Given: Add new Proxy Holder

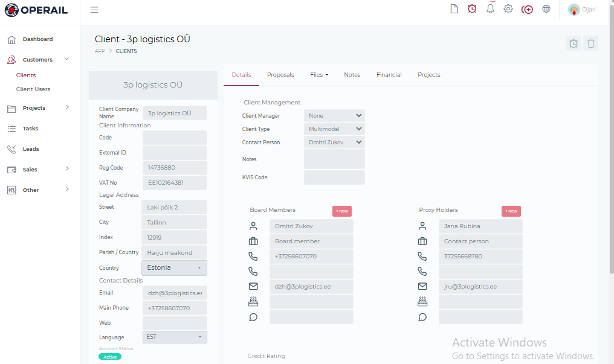Looking at the screenshot, I should (x=511, y=211).
